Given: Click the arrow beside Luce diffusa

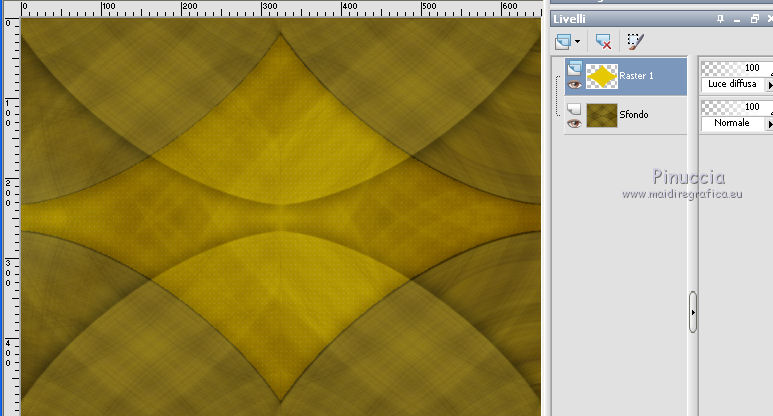Looking at the screenshot, I should point(769,85).
